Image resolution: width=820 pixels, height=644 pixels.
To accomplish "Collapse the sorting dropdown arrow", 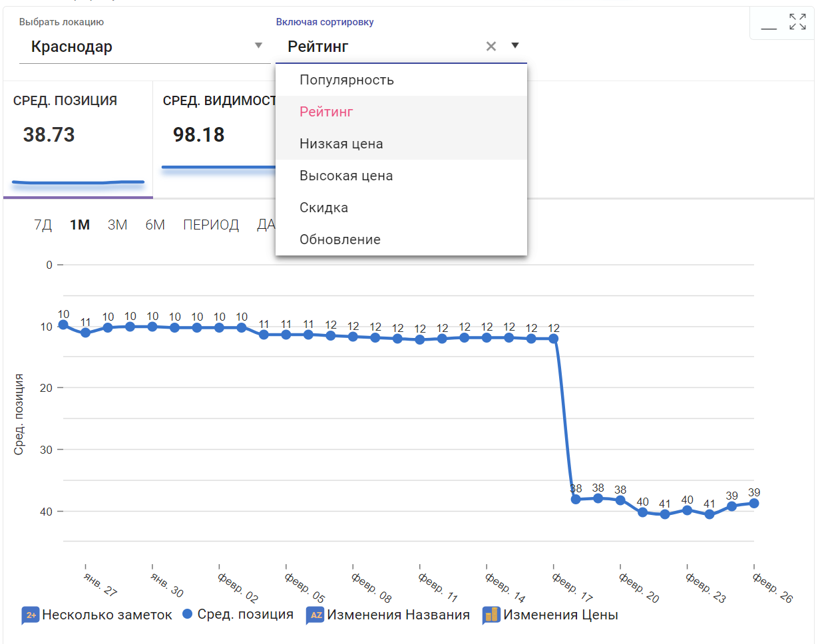I will tap(514, 46).
